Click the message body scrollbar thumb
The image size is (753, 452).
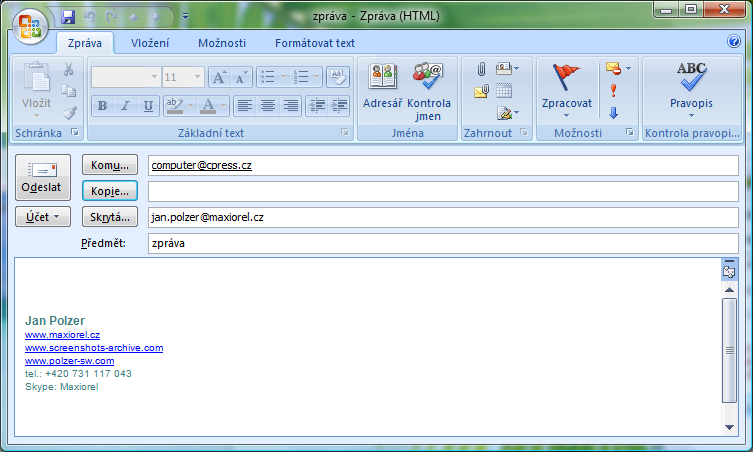[729, 350]
